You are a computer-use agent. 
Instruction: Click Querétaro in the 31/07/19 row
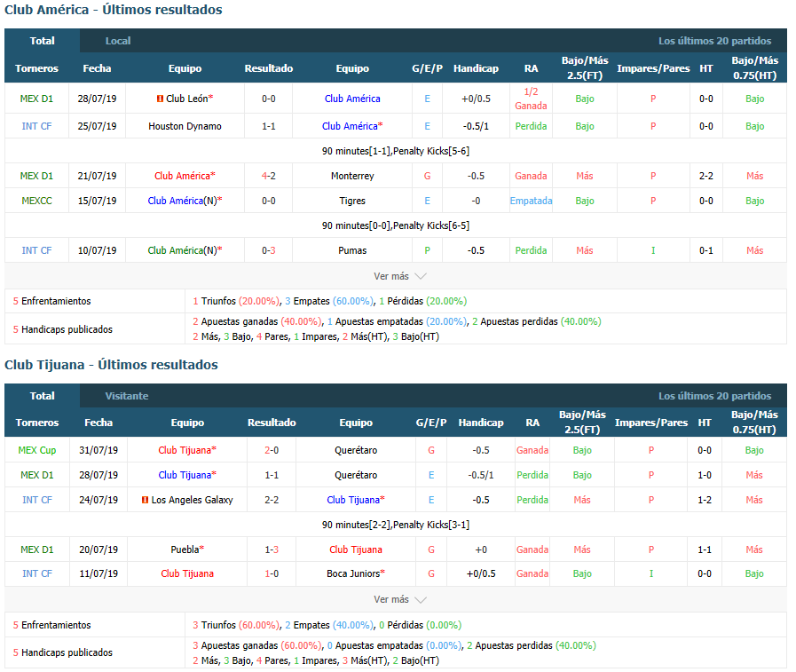(356, 450)
